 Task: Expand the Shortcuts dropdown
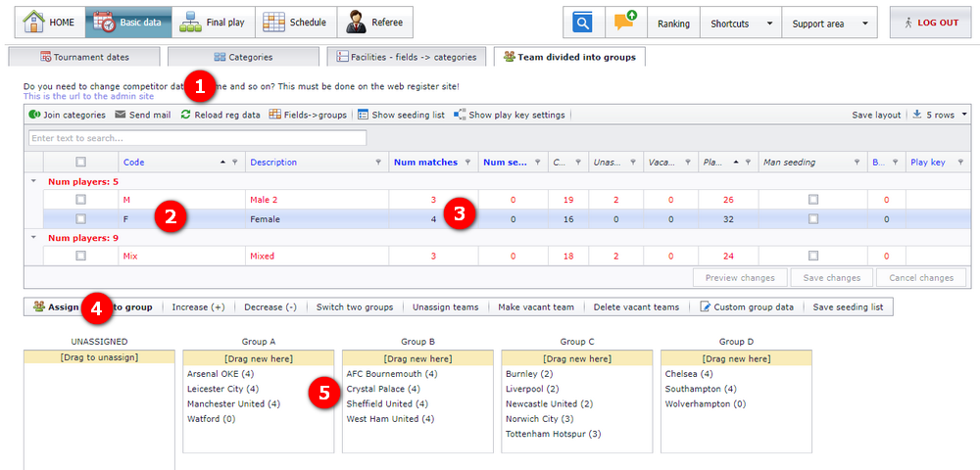(741, 23)
